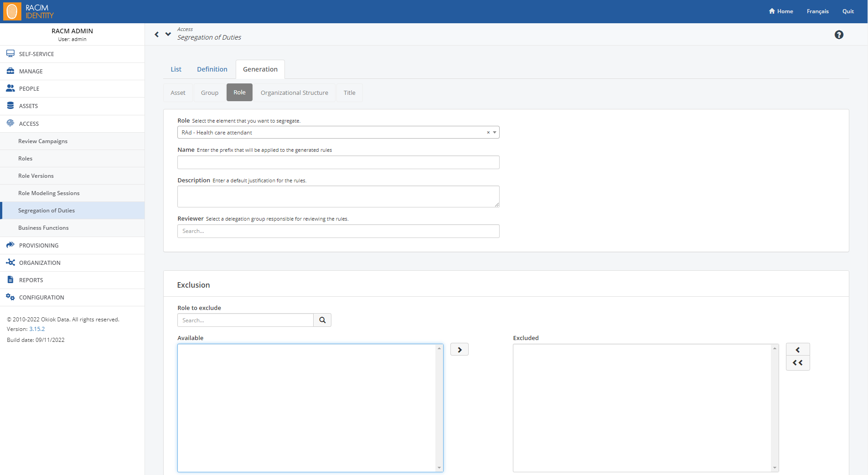Open the Definition tab
Screen dimensions: 868x475
212,69
